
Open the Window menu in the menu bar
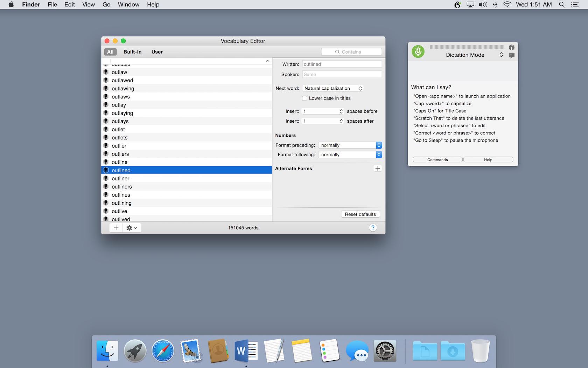tap(128, 5)
